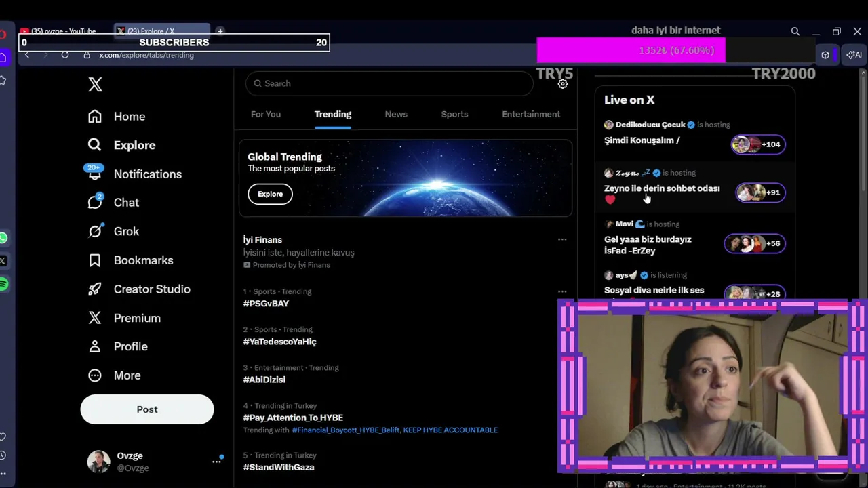Open the Sports tab
The height and width of the screenshot is (488, 868).
(x=454, y=114)
